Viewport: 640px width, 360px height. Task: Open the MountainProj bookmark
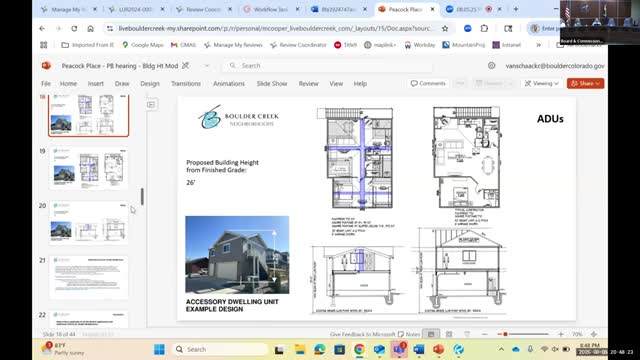(x=464, y=45)
